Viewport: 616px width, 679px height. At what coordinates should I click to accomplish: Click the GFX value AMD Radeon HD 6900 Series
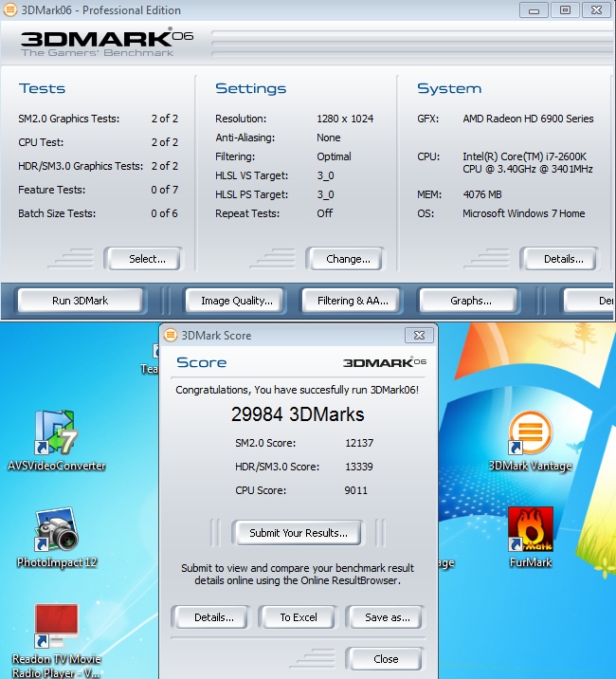(x=528, y=119)
